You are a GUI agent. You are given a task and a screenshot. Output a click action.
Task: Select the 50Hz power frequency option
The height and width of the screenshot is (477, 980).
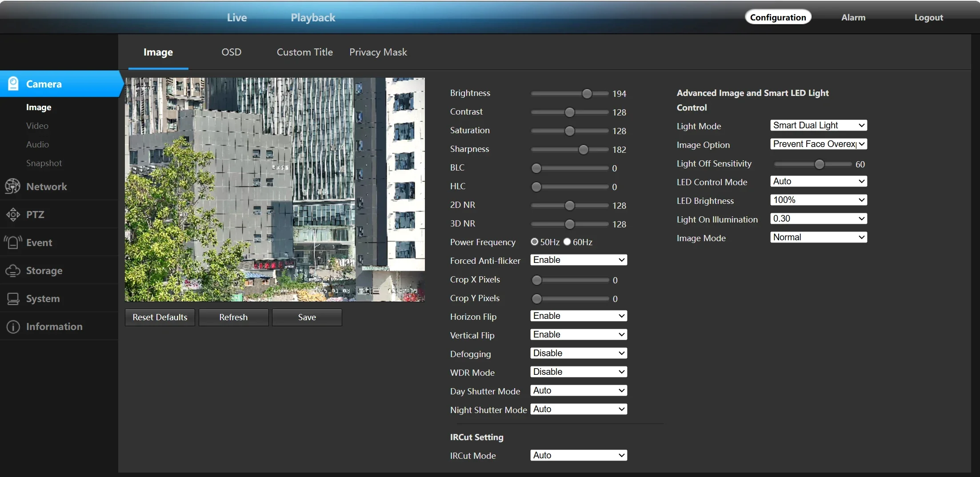[535, 242]
